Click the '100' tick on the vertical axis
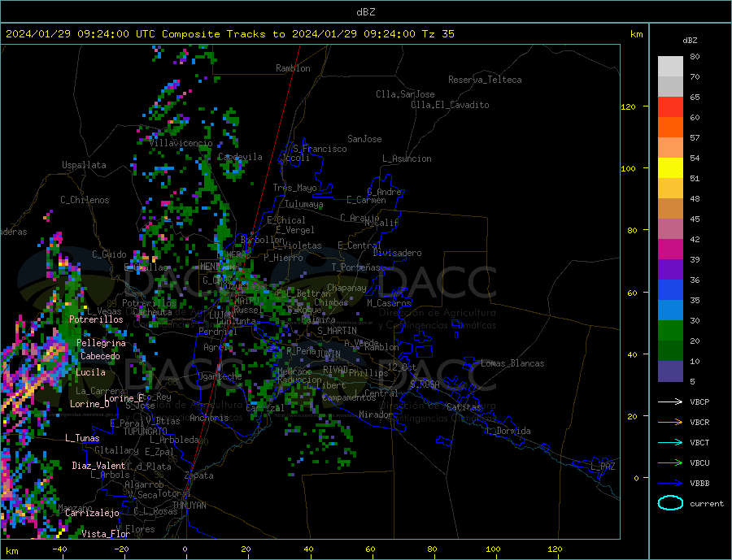The image size is (732, 560). tap(628, 168)
